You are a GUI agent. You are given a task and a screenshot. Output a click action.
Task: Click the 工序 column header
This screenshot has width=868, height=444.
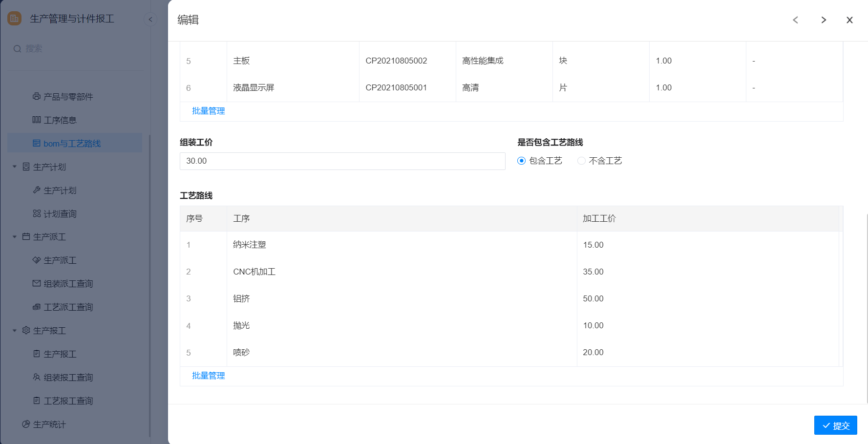402,218
